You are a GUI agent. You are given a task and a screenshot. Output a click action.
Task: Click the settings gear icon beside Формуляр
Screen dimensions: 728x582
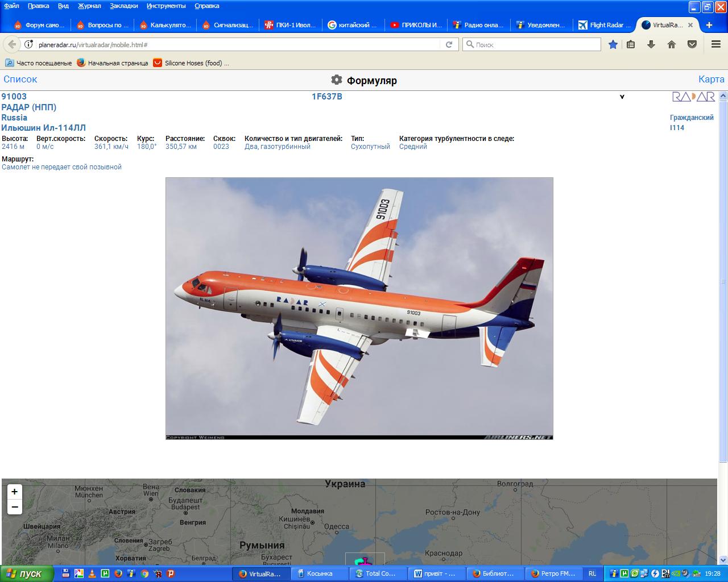337,80
